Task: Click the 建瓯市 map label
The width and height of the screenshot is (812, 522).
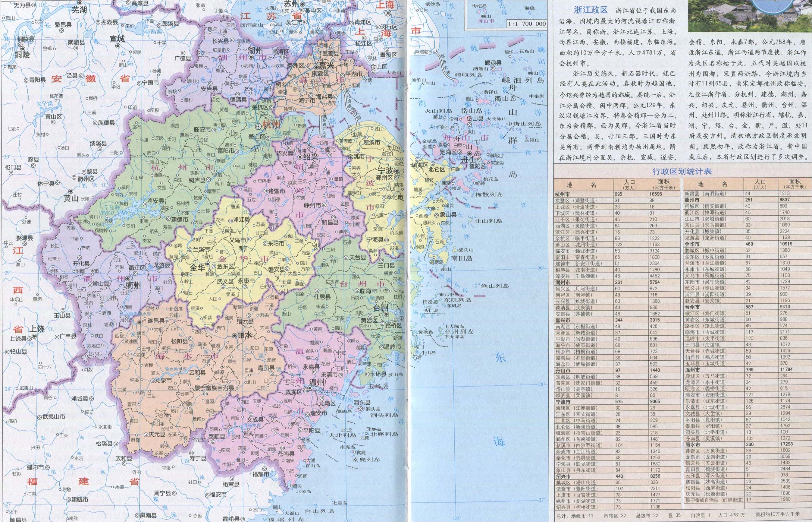Action: click(x=80, y=500)
